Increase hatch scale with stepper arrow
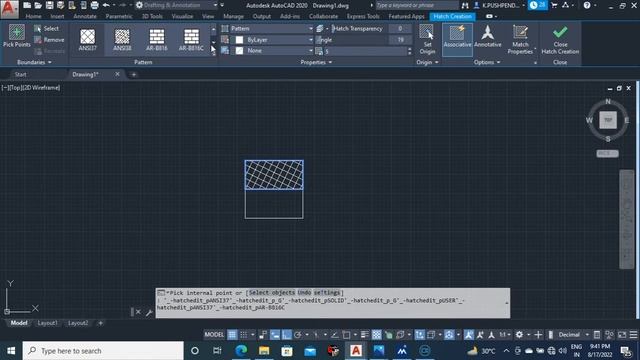640x360 pixels. 409,49
